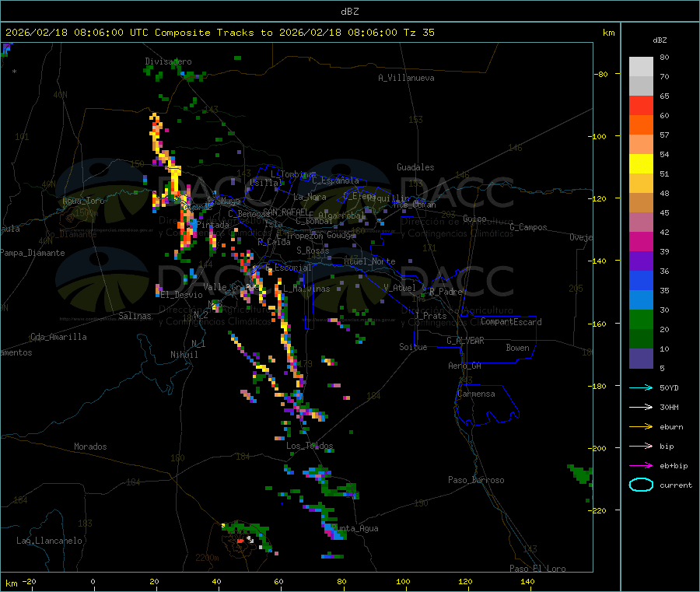Click the C_Española label
Viewport: 700px width, 592px height.
pyautogui.click(x=335, y=180)
